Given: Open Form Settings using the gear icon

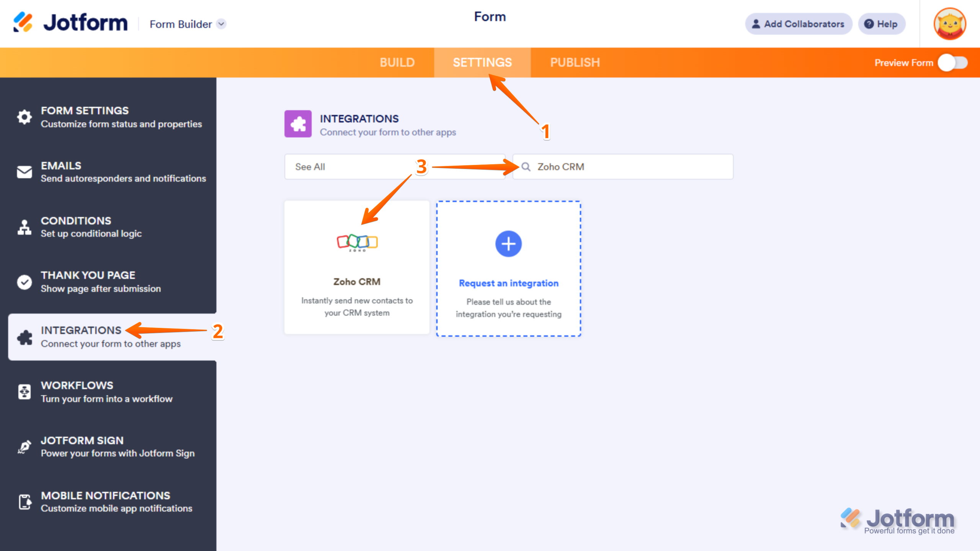Looking at the screenshot, I should tap(24, 117).
